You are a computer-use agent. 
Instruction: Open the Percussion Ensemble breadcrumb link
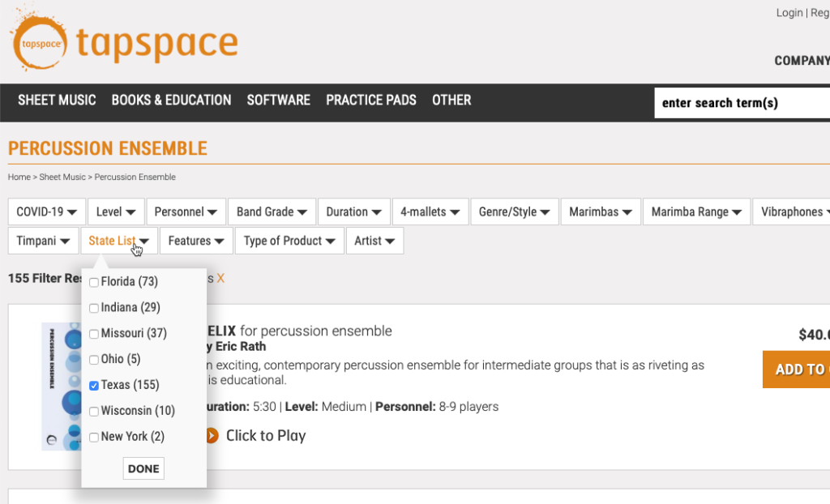coord(135,177)
